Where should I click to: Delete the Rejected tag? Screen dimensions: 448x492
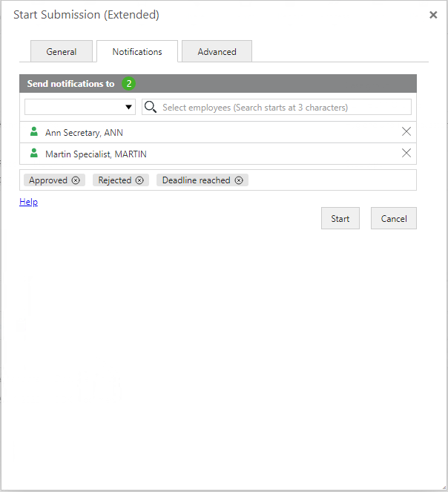click(x=139, y=180)
